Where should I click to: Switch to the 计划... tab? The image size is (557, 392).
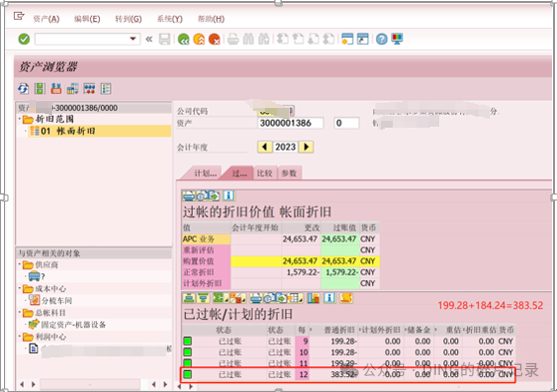[x=205, y=173]
